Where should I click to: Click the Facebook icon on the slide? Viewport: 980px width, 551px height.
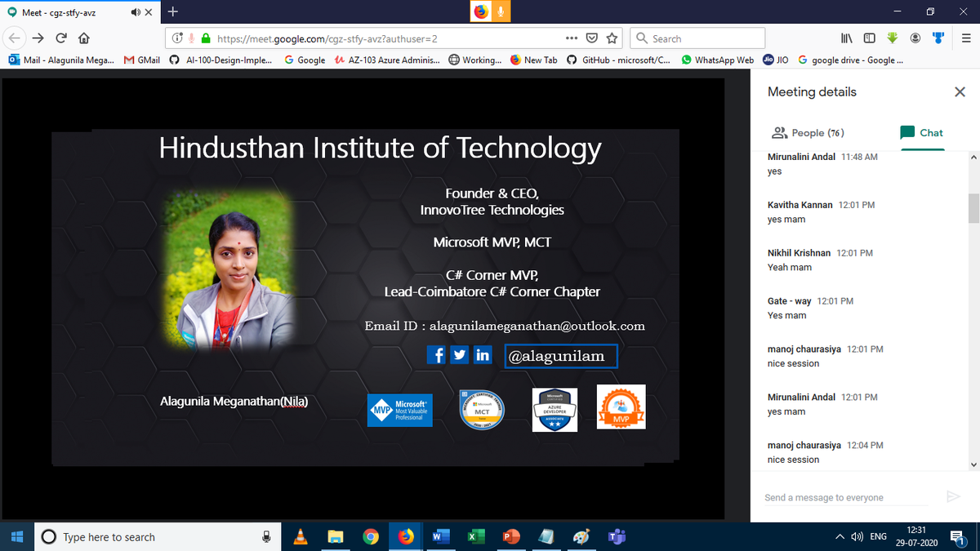pyautogui.click(x=437, y=355)
